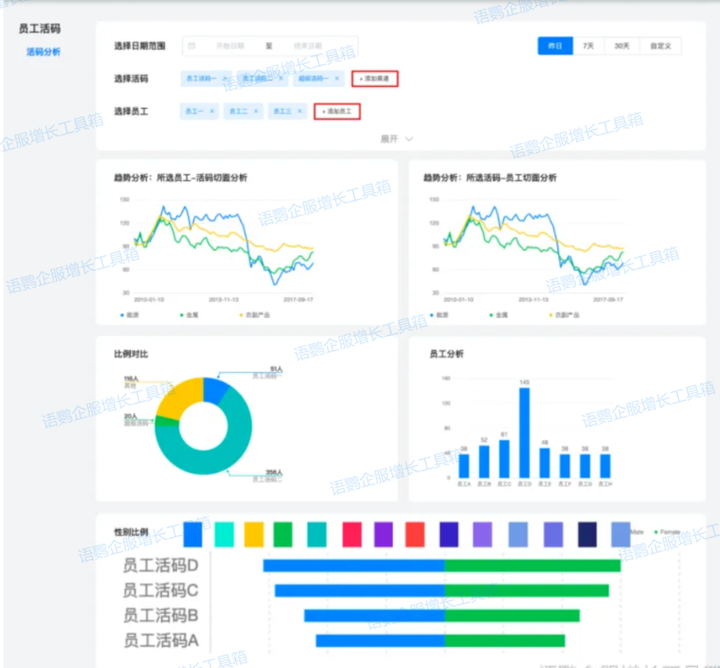Toggle Female legend in gender ratio chart
This screenshot has width=720, height=668.
668,532
